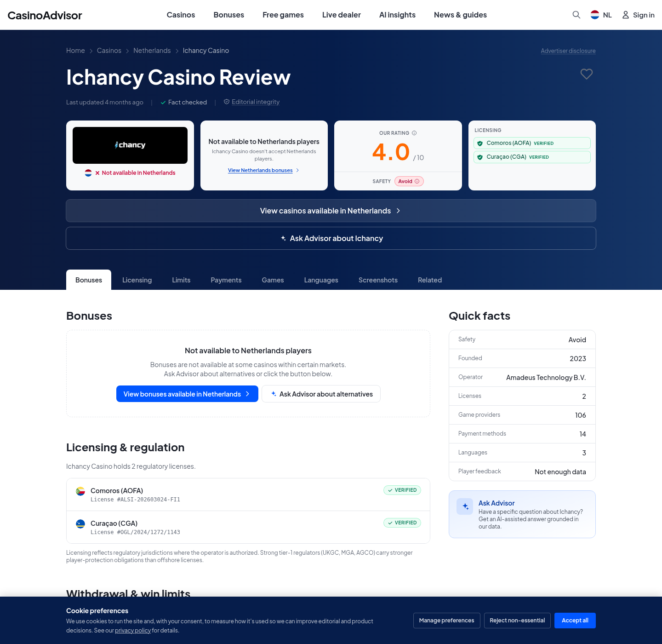
Task: Select the Bonuses section tab
Action: pos(89,280)
